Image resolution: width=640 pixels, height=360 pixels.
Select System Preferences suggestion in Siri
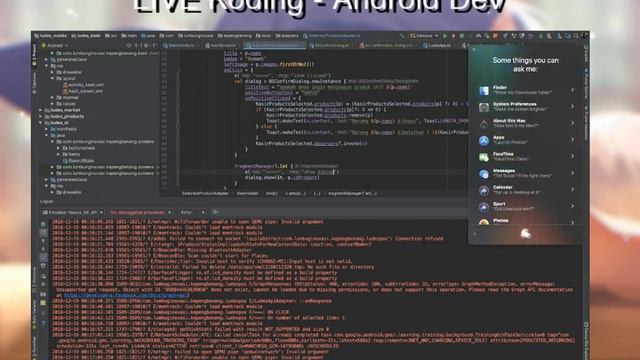tap(526, 107)
